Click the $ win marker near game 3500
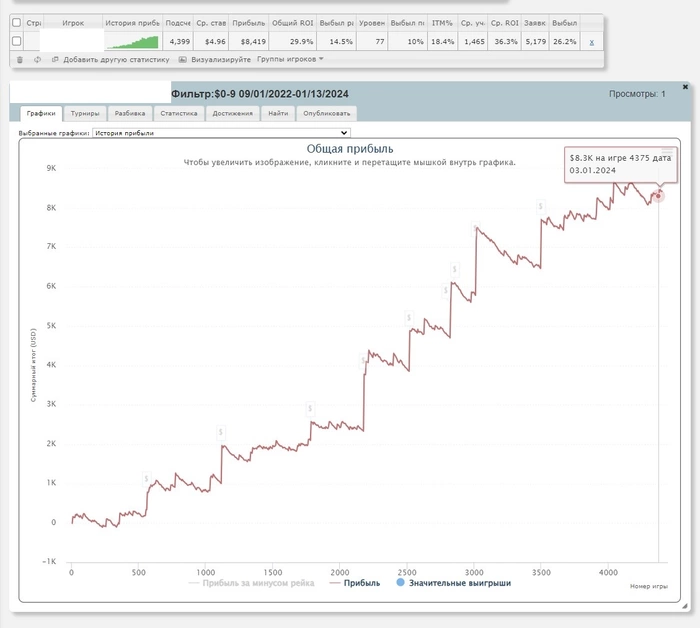The image size is (700, 628). click(541, 206)
